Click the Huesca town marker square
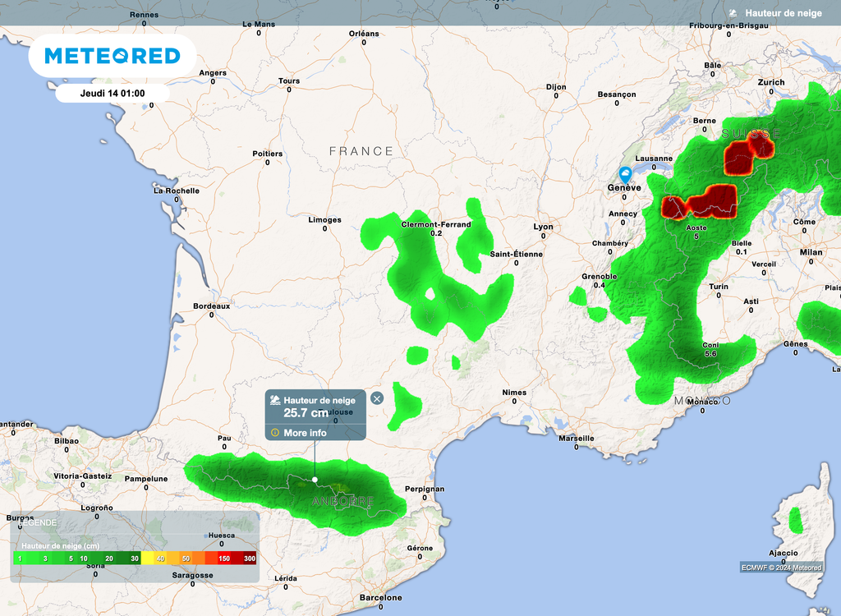841x616 pixels. point(205,536)
